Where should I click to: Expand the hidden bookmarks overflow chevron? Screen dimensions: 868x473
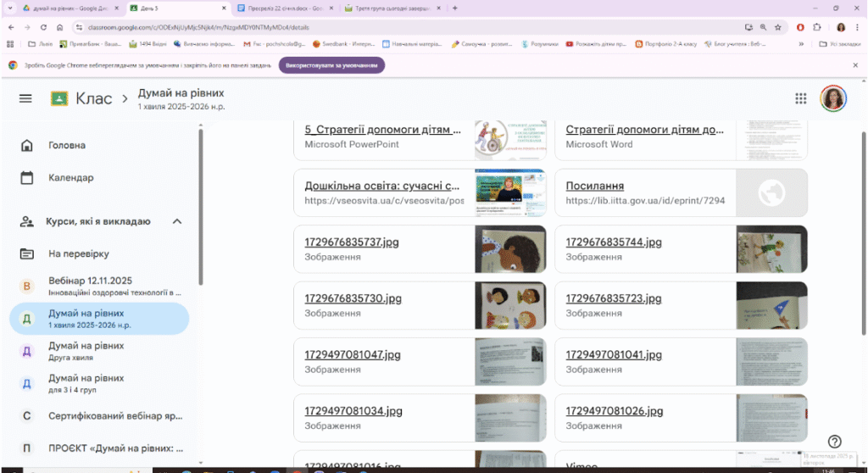click(801, 44)
